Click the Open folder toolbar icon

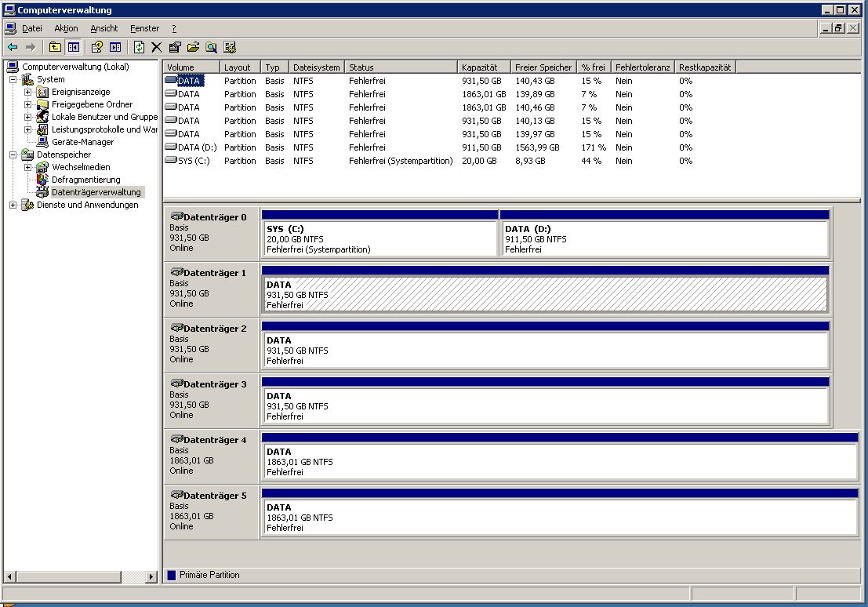[x=193, y=48]
